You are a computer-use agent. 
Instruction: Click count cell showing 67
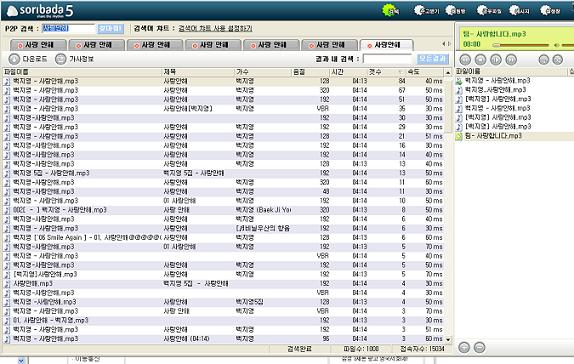point(402,90)
